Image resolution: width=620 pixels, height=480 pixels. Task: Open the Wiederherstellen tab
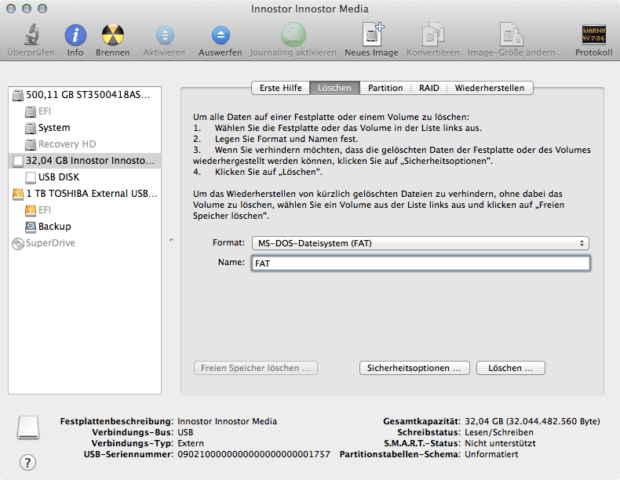coord(490,88)
